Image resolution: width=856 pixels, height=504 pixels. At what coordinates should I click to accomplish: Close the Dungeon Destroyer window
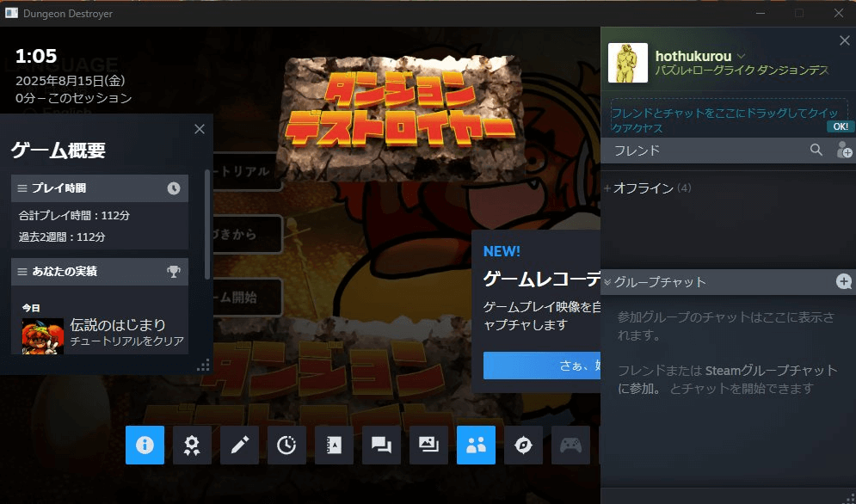tap(839, 13)
